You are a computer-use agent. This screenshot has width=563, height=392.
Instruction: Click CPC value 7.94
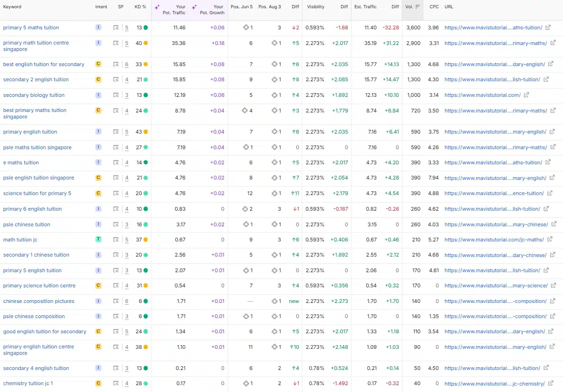point(434,178)
